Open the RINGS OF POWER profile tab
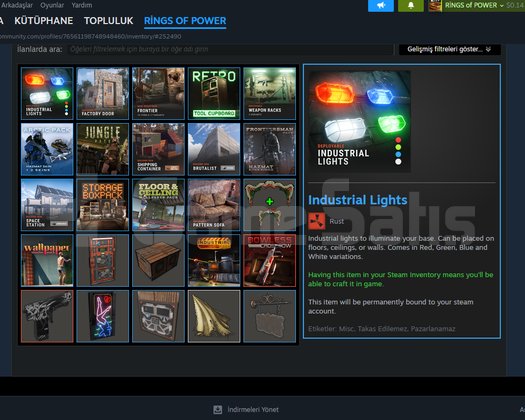525x420 pixels. pyautogui.click(x=185, y=21)
